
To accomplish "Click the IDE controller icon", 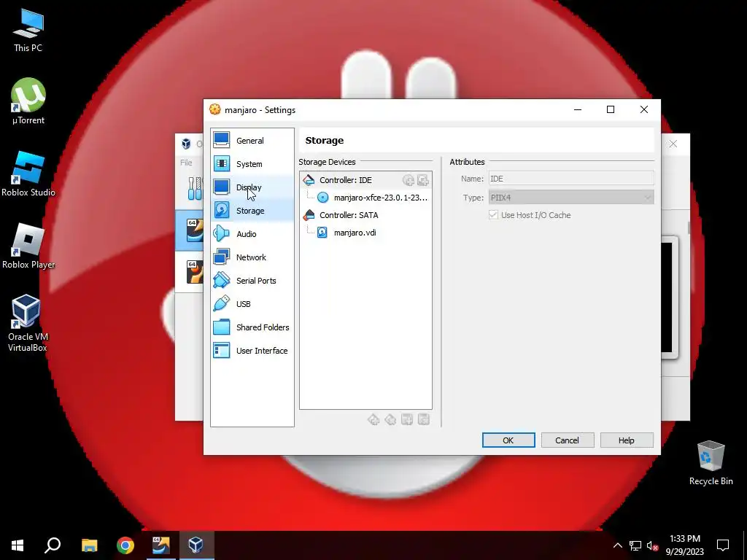I will pos(309,180).
